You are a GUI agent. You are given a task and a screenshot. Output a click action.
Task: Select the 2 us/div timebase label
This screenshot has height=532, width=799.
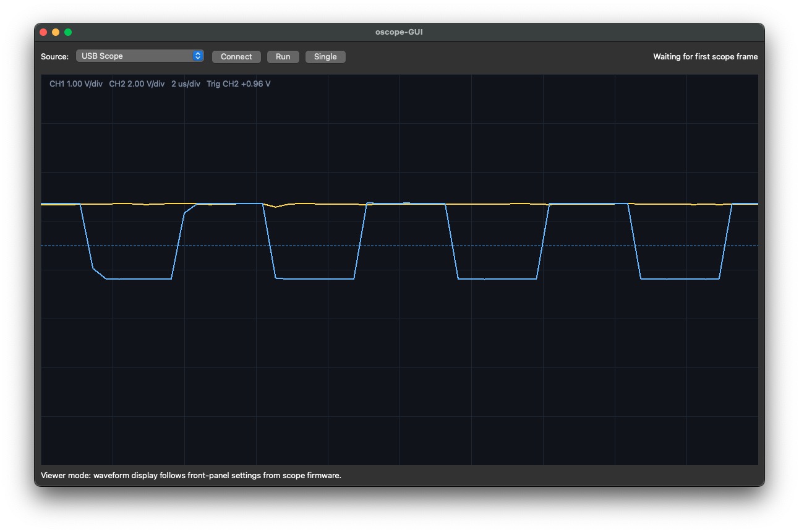pos(186,84)
